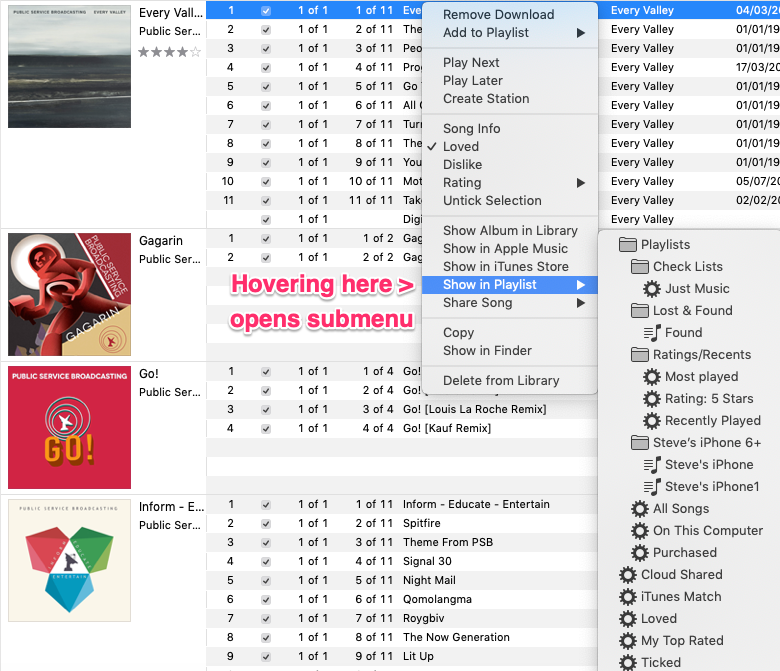Choose Create Station menu entry
This screenshot has width=780, height=671.
click(x=509, y=98)
